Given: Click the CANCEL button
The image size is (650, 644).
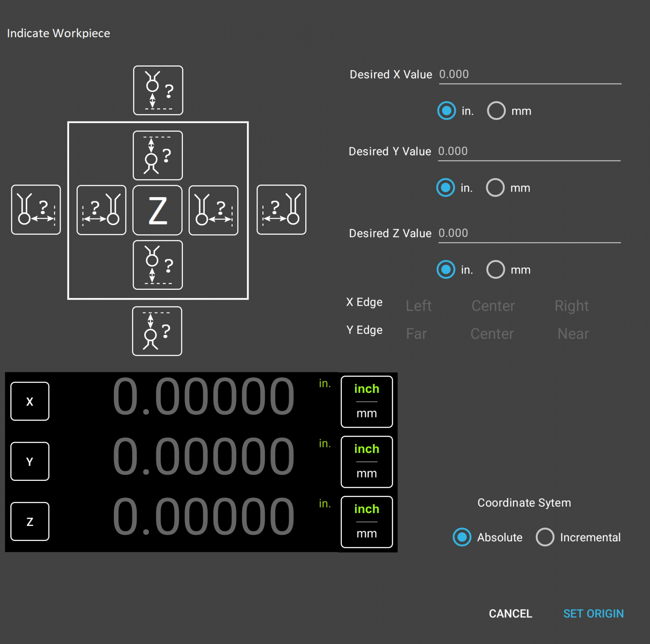Looking at the screenshot, I should pyautogui.click(x=510, y=614).
